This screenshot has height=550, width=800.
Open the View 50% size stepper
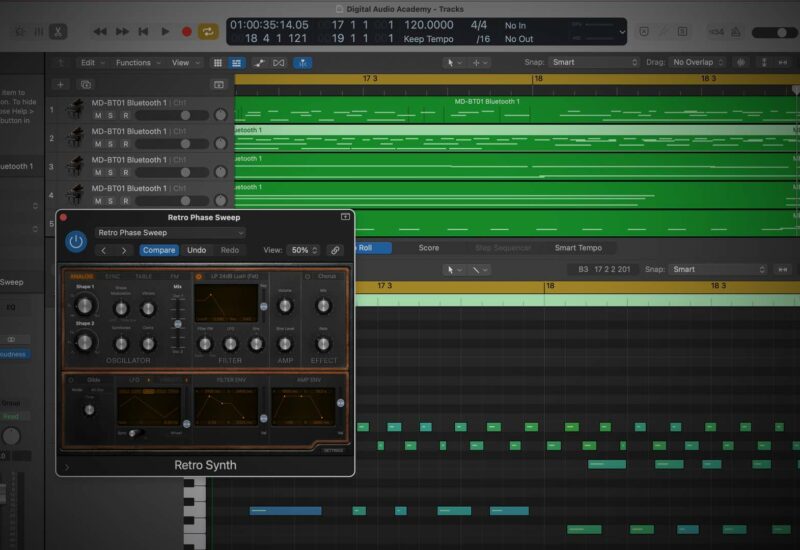pyautogui.click(x=304, y=250)
